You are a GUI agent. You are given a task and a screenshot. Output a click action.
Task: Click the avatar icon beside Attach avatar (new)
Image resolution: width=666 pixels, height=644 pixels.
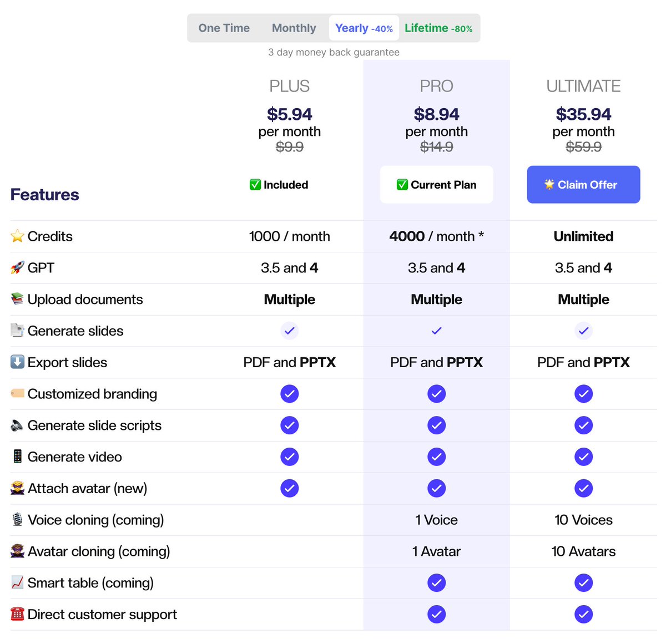(x=17, y=488)
